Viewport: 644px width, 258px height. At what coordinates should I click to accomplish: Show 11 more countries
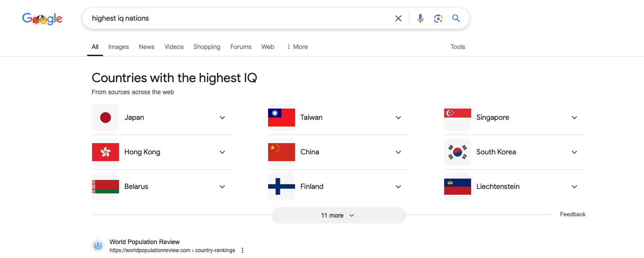[x=338, y=215]
